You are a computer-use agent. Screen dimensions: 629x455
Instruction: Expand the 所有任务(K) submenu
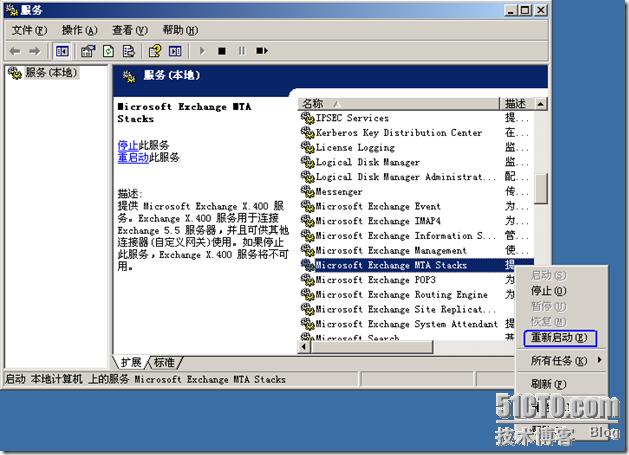pos(561,361)
